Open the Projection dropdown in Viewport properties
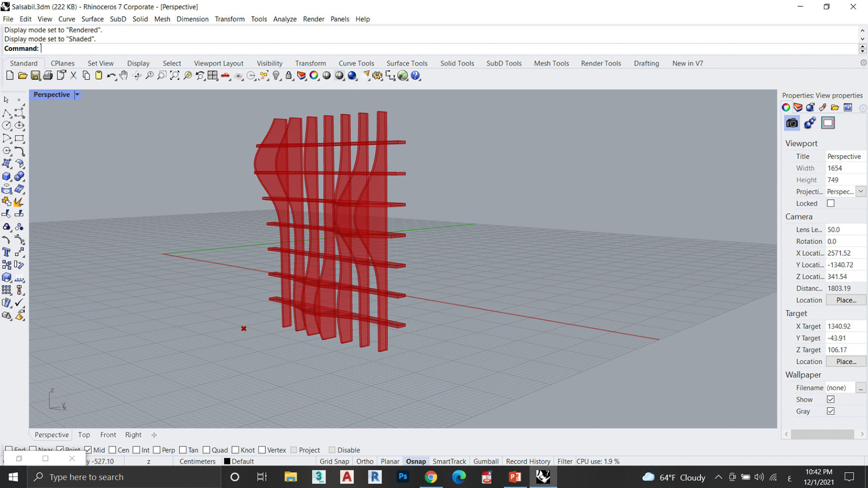The image size is (868, 488). [x=861, y=191]
